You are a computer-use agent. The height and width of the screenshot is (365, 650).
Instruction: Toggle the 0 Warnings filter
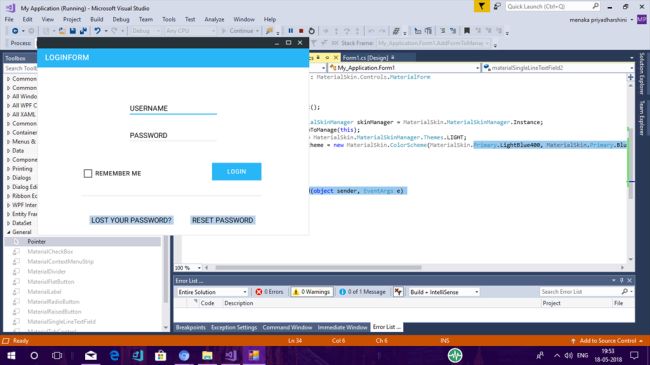pyautogui.click(x=311, y=292)
